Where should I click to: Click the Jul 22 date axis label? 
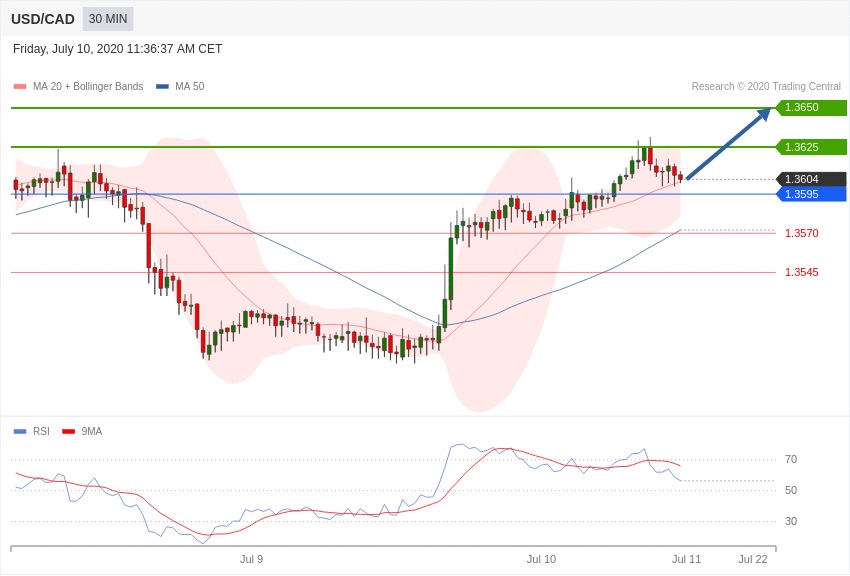(x=753, y=559)
